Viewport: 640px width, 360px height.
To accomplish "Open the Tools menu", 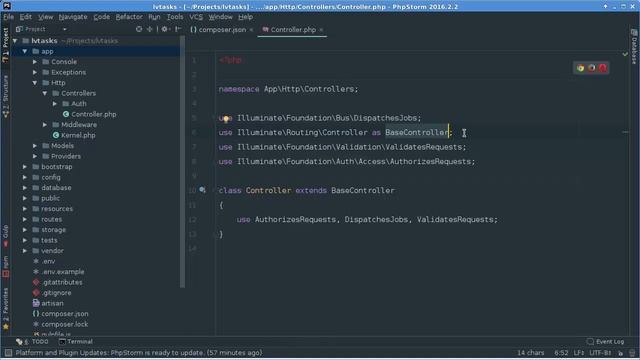I will (175, 17).
